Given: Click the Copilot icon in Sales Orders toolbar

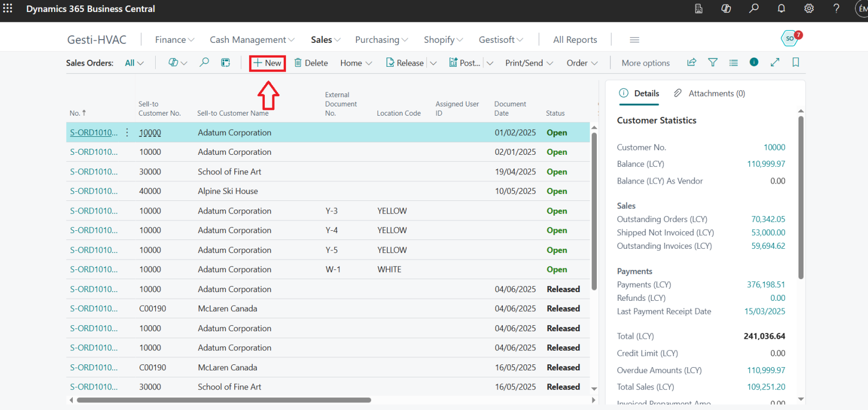Looking at the screenshot, I should pyautogui.click(x=177, y=62).
